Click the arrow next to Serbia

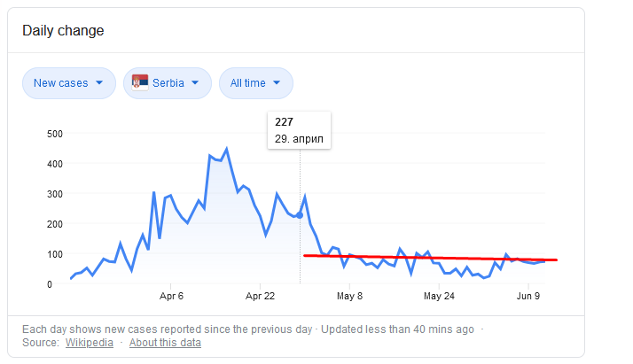pyautogui.click(x=195, y=82)
